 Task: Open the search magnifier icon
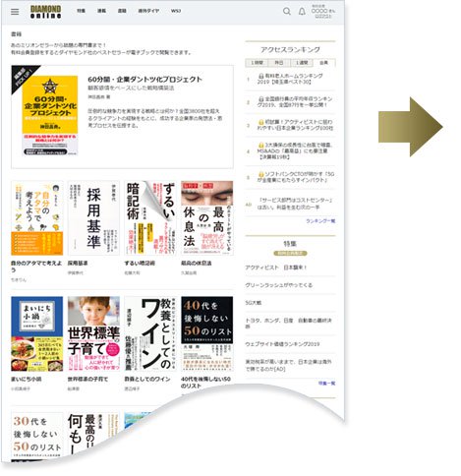click(x=287, y=12)
